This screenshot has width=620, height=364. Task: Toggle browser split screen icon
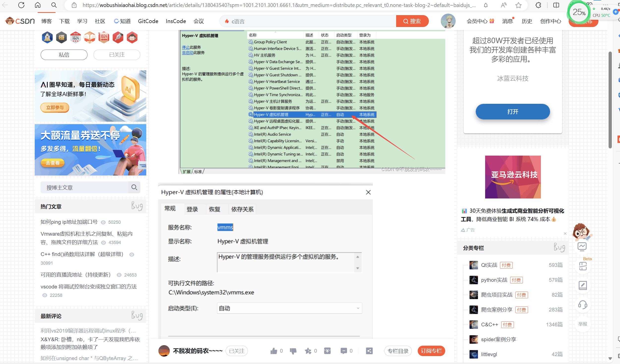pyautogui.click(x=556, y=5)
